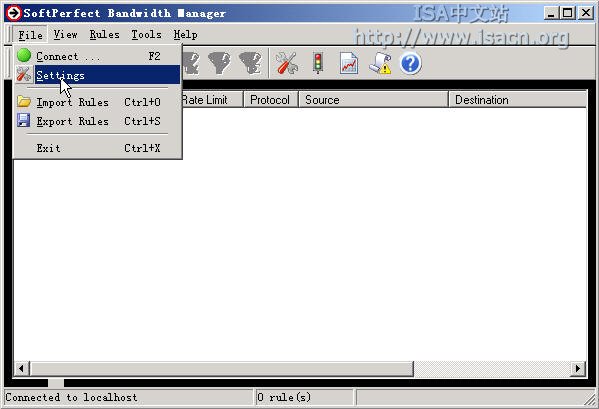Viewport: 599px width, 409px height.
Task: Open the Help menu
Action: coord(185,35)
